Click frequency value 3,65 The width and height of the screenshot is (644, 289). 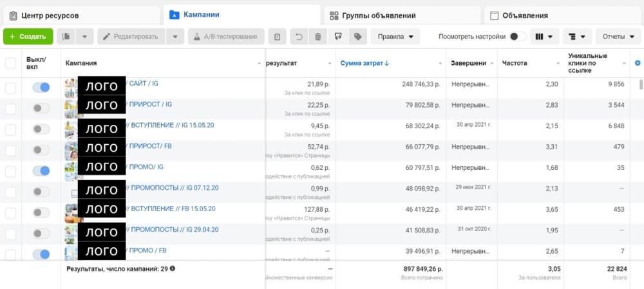(x=552, y=209)
